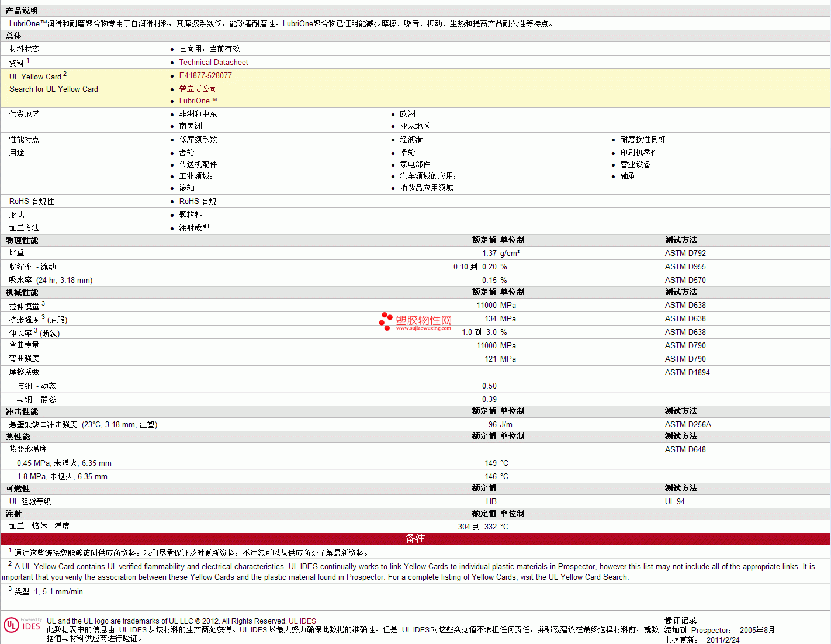The height and width of the screenshot is (644, 831).
Task: Click the form value 颗粒料
Action: (191, 214)
